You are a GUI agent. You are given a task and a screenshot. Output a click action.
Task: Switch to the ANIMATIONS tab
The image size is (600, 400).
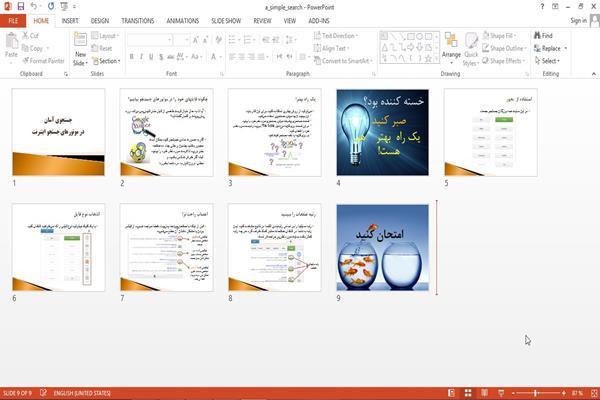[x=183, y=21]
